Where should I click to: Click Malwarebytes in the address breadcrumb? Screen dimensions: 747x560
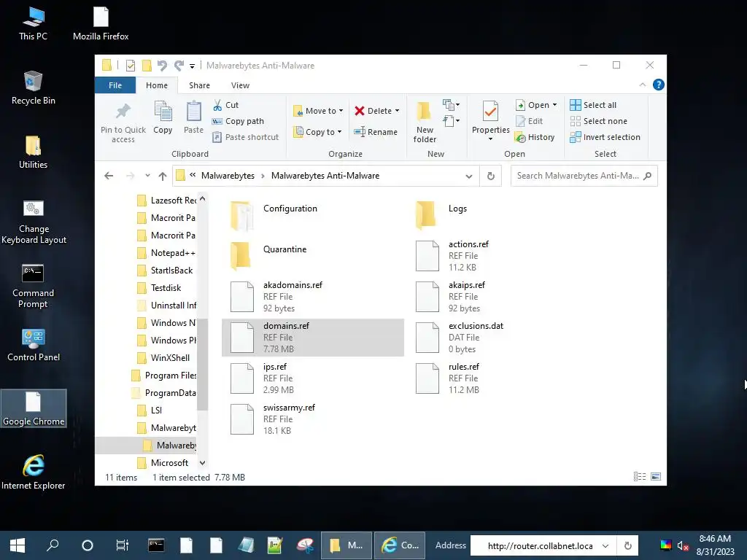click(x=228, y=176)
